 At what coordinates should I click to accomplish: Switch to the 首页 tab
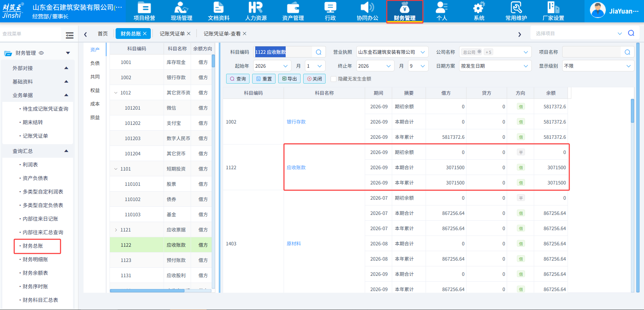[x=103, y=34]
